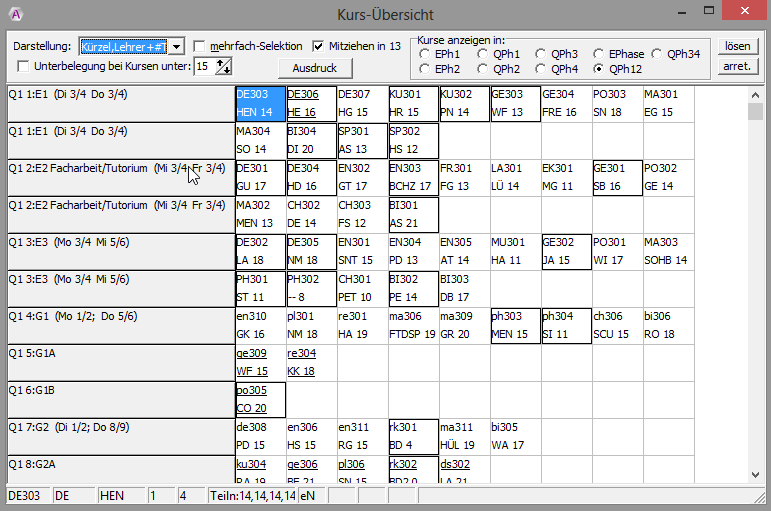
Task: Select course cell BI304 DI 20
Action: [x=312, y=141]
